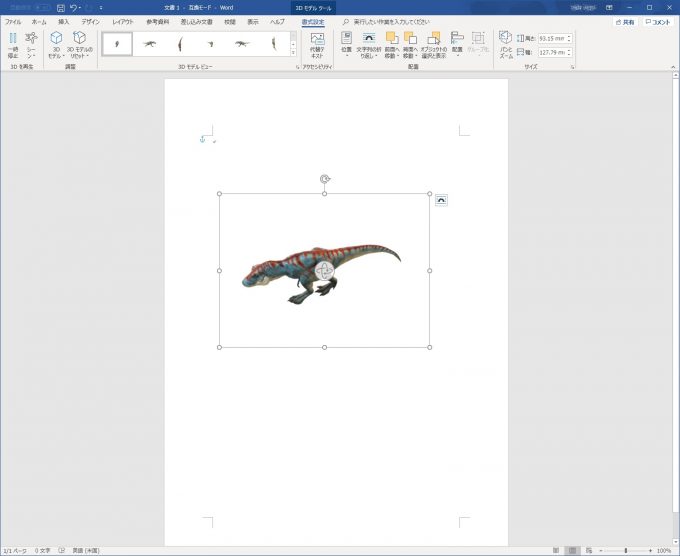
Task: Switch to the 差し込み文書 tab
Action: tap(196, 22)
